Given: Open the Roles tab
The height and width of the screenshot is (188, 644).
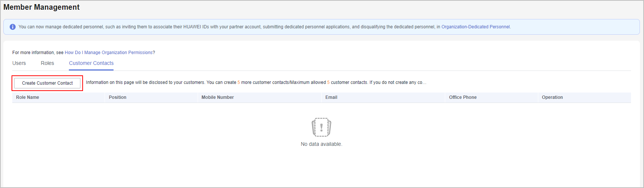Looking at the screenshot, I should pyautogui.click(x=47, y=63).
